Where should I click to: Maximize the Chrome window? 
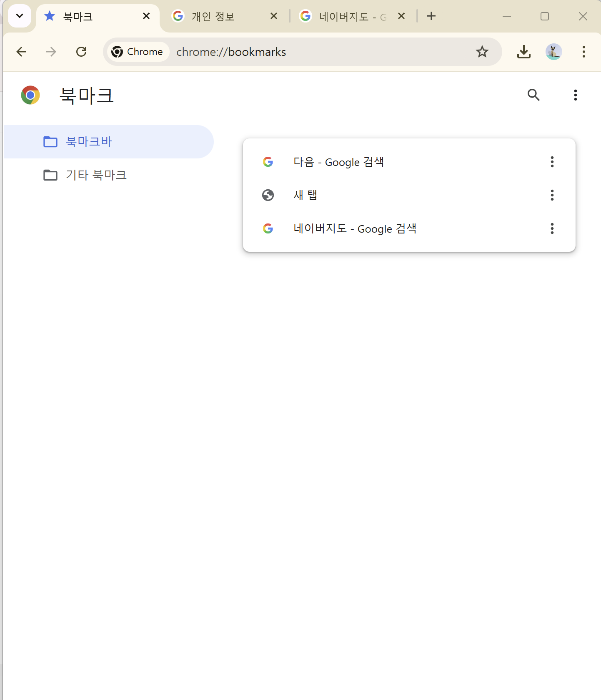click(x=545, y=16)
